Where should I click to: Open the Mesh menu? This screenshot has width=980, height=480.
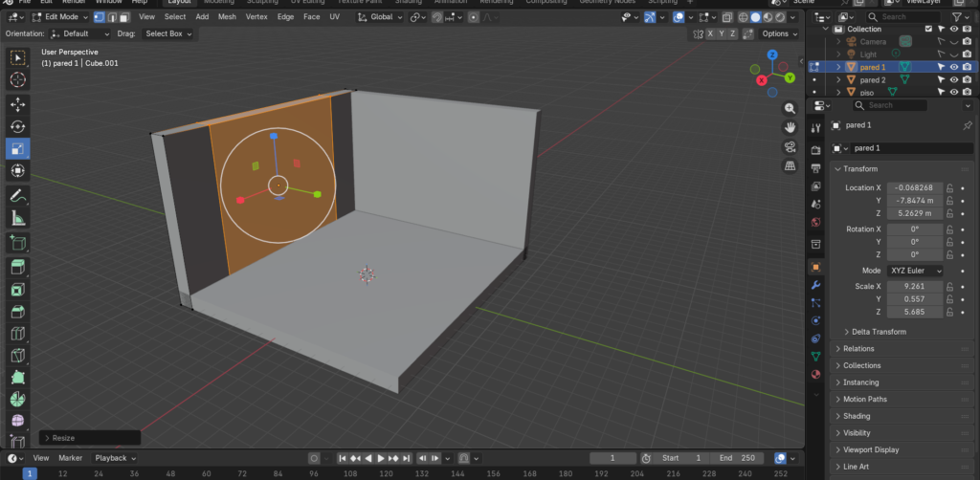[227, 16]
